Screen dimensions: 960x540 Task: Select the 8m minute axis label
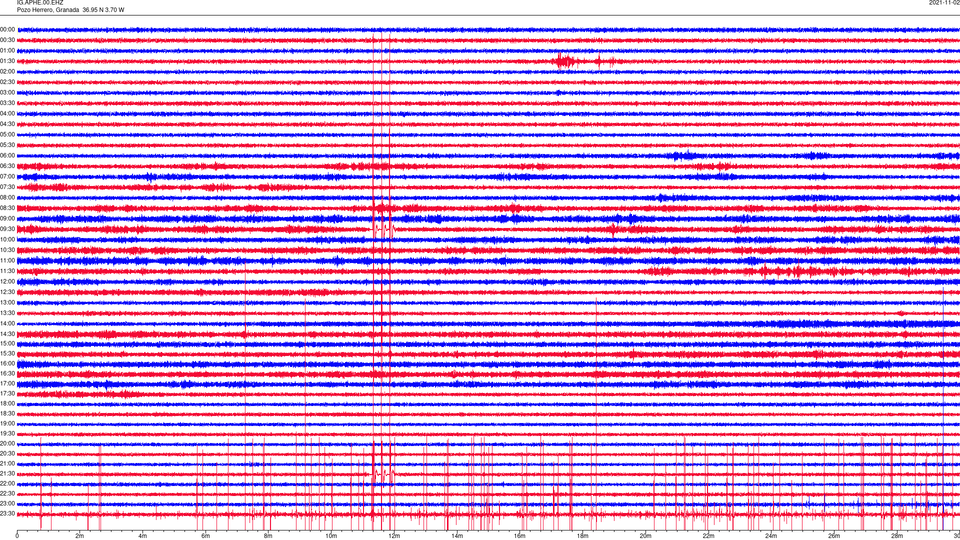[x=268, y=536]
